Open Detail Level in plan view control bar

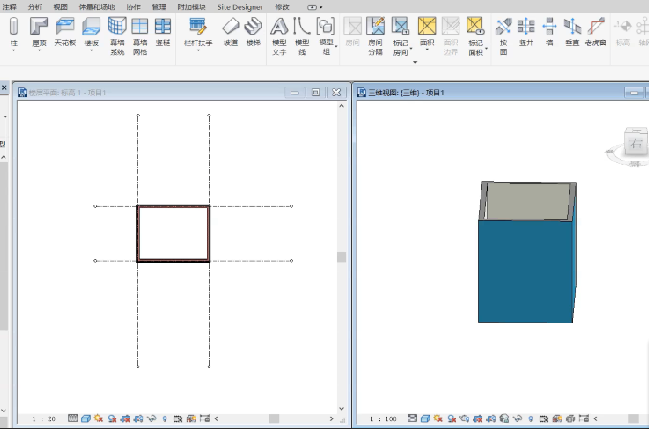pos(73,418)
